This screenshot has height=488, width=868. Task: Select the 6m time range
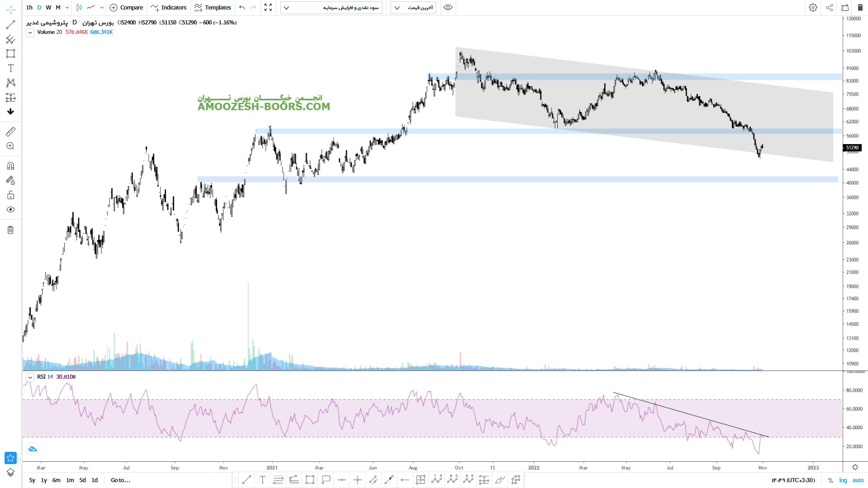[56, 480]
